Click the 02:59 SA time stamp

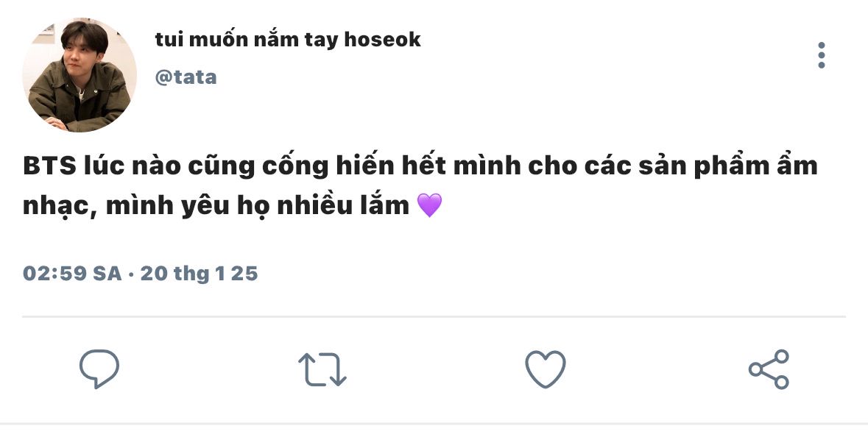coord(72,273)
